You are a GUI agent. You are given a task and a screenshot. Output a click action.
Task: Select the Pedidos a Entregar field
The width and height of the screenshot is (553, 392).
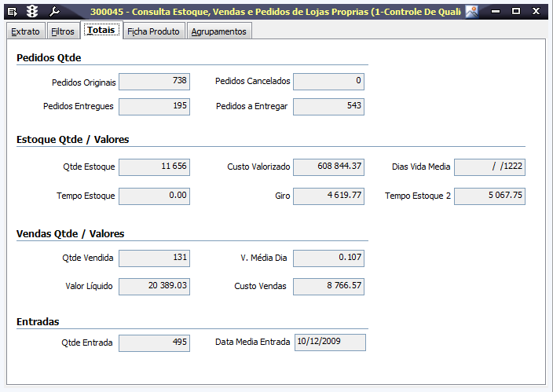[328, 107]
